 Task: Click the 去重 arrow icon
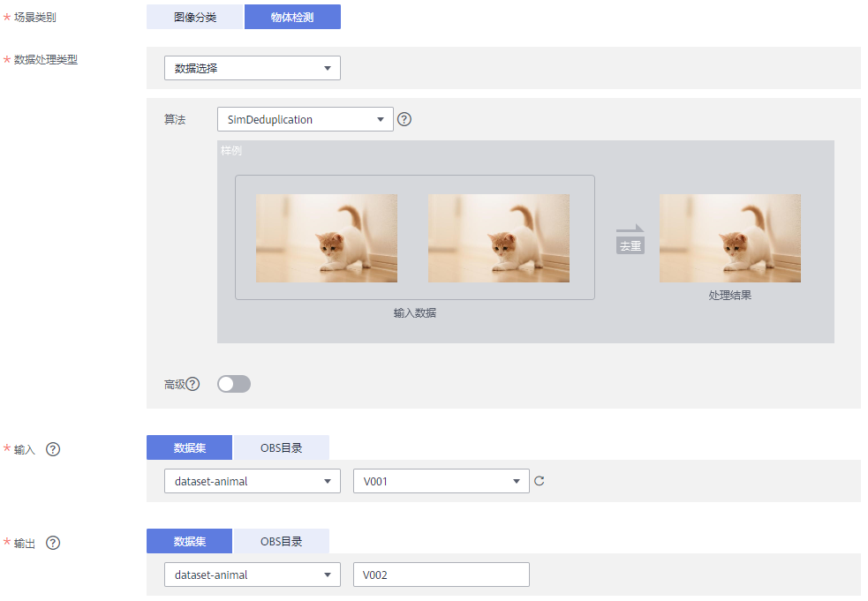click(x=630, y=239)
